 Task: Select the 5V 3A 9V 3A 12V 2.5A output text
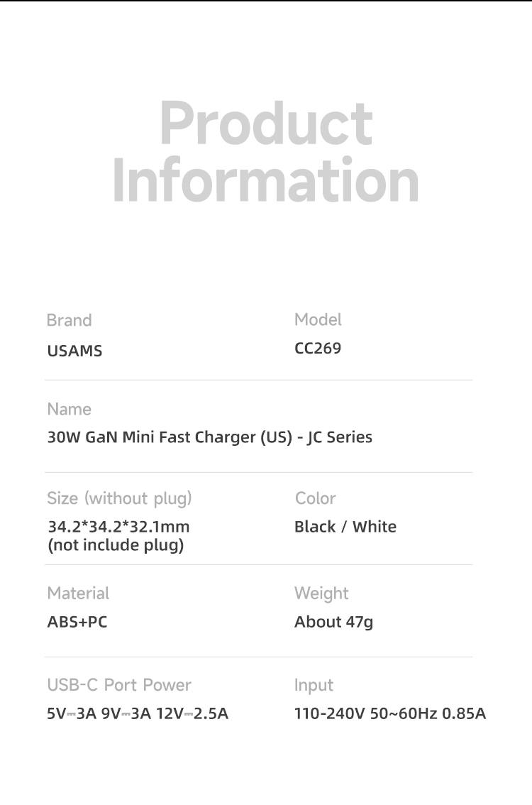click(x=138, y=713)
